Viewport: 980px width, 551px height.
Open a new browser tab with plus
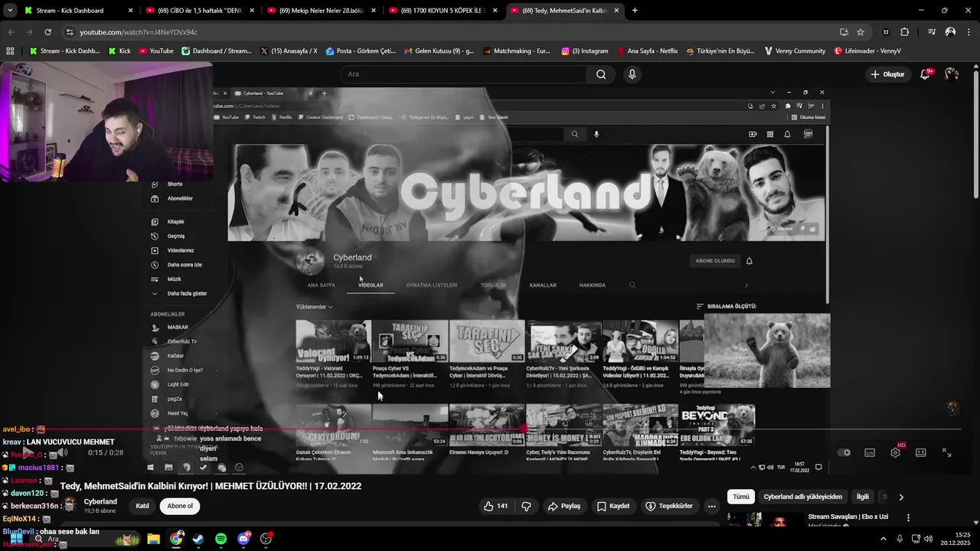pyautogui.click(x=635, y=11)
